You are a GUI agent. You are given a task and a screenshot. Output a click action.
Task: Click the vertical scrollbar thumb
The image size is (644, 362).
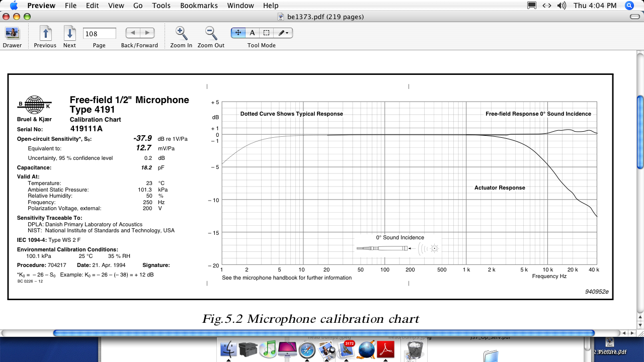pyautogui.click(x=640, y=133)
